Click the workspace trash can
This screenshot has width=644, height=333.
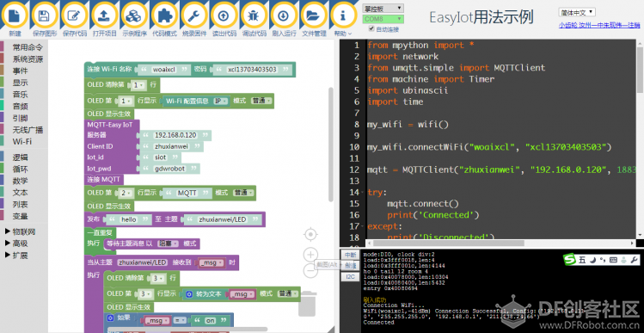click(308, 305)
